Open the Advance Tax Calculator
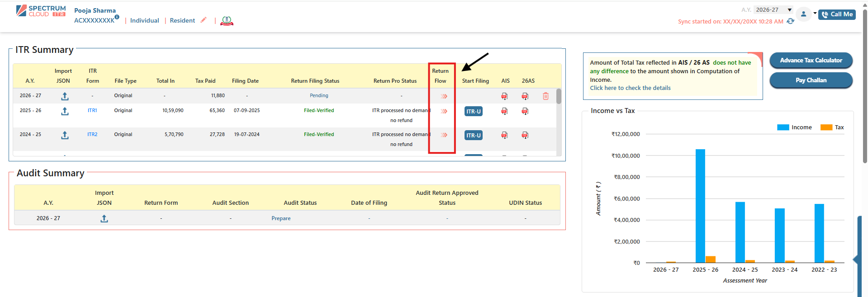This screenshot has height=297, width=868. [811, 60]
